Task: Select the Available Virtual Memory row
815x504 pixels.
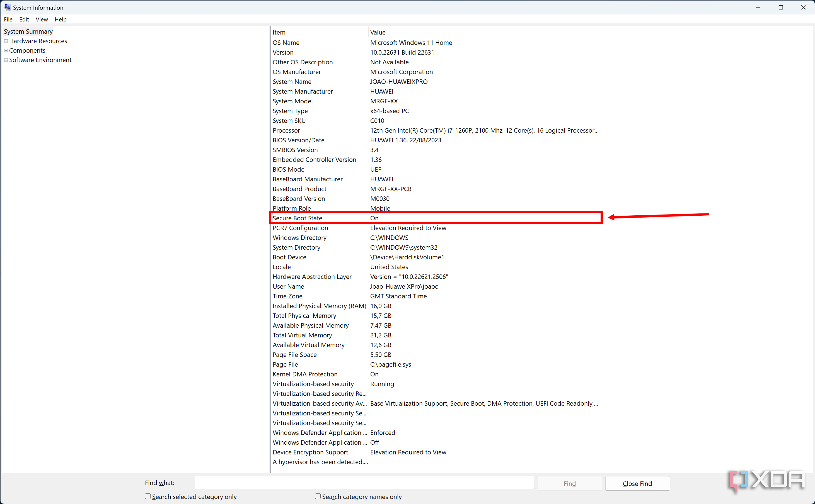Action: [x=435, y=345]
